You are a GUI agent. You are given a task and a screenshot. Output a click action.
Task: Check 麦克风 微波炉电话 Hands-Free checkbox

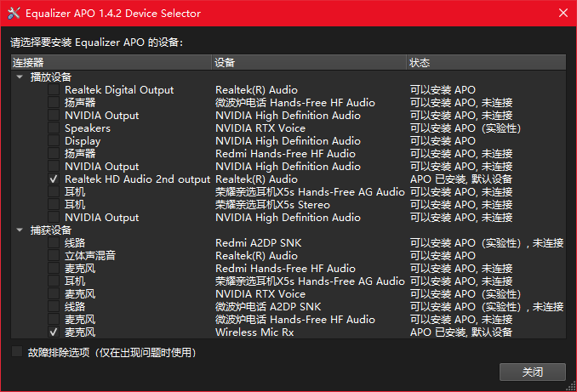54,319
